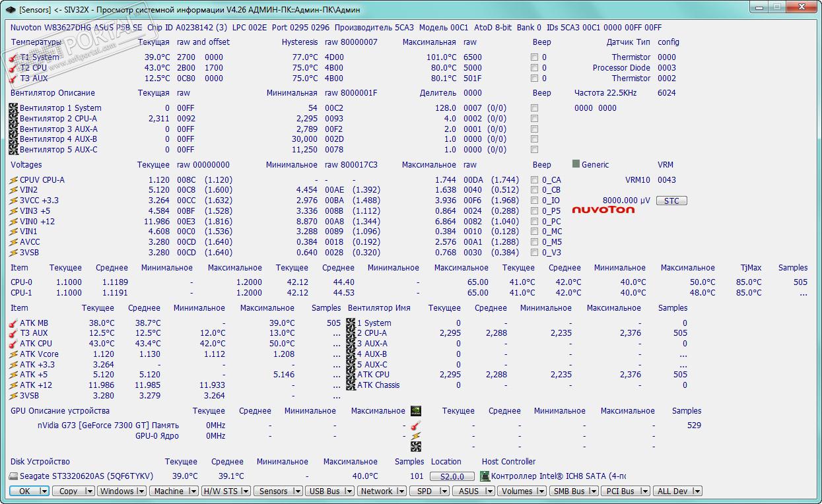The width and height of the screenshot is (822, 504).
Task: Click the "Частота 22.5KHz" text
Action: pyautogui.click(x=605, y=93)
